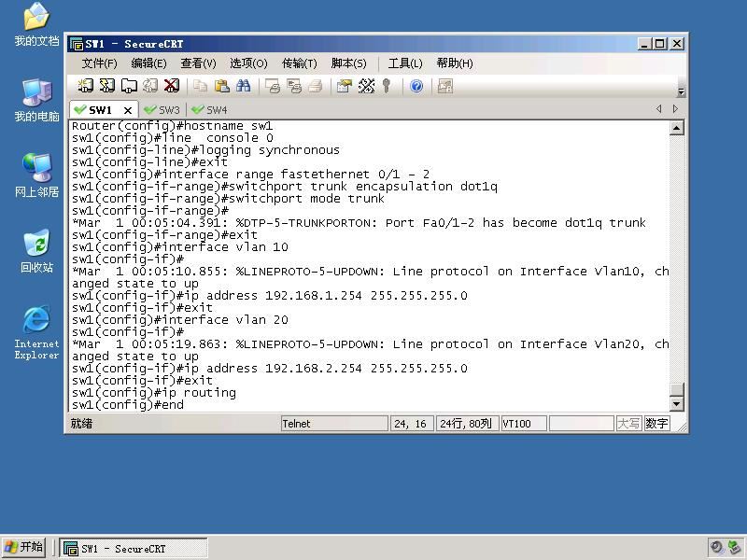
Task: Click the 'switchport mode trunk' line
Action: (228, 198)
